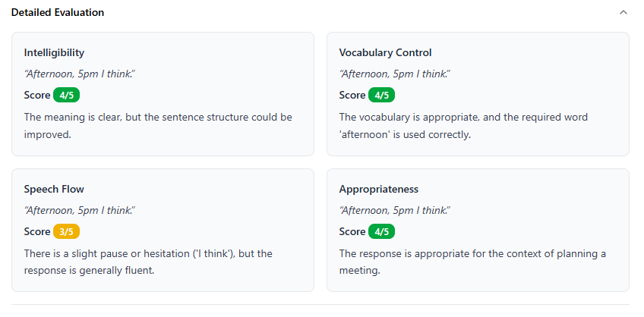Image resolution: width=644 pixels, height=317 pixels.
Task: Click the Appropriateness card title
Action: coord(378,190)
